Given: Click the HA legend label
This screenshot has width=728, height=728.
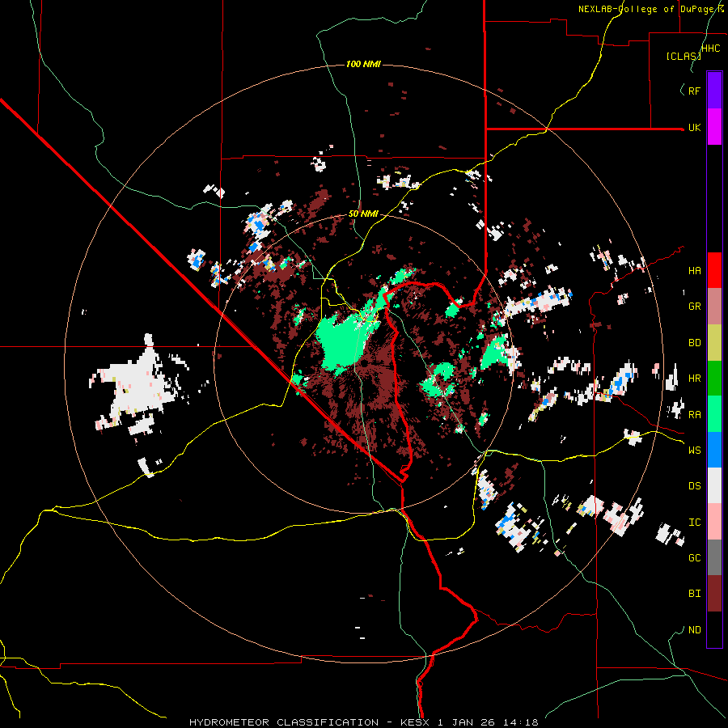Looking at the screenshot, I should [694, 270].
